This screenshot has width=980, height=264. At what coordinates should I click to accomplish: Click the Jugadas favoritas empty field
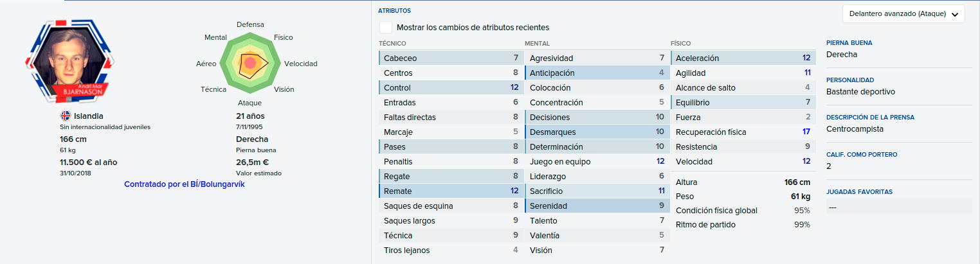(899, 206)
